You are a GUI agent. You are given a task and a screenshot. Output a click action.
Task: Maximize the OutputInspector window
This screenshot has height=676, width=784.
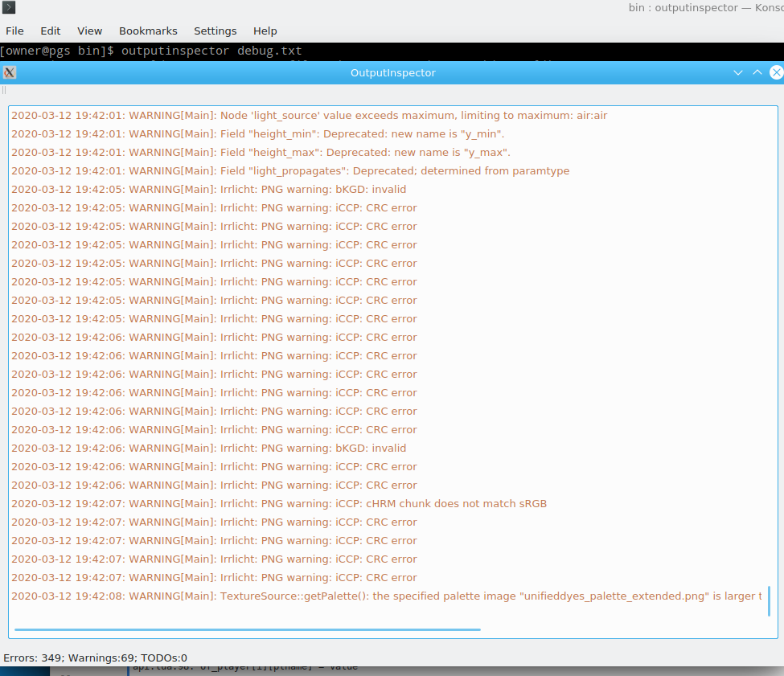click(757, 72)
